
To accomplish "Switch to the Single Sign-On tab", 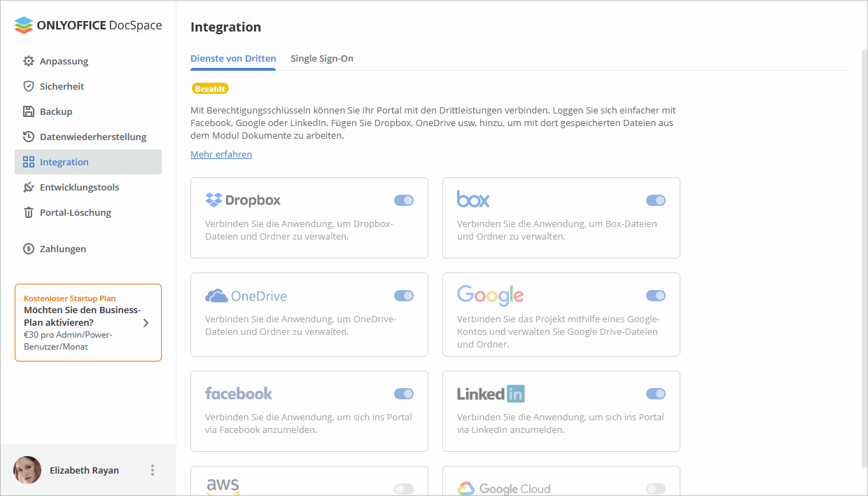I will coord(322,59).
